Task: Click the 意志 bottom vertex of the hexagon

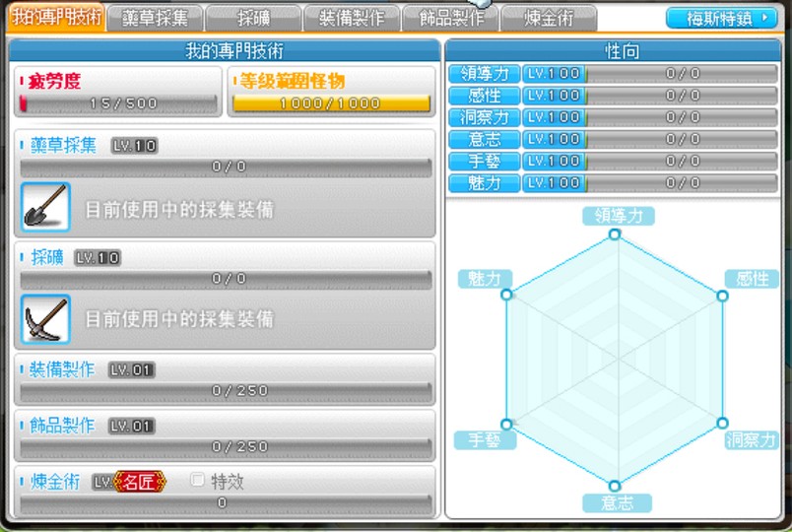Action: coord(615,485)
